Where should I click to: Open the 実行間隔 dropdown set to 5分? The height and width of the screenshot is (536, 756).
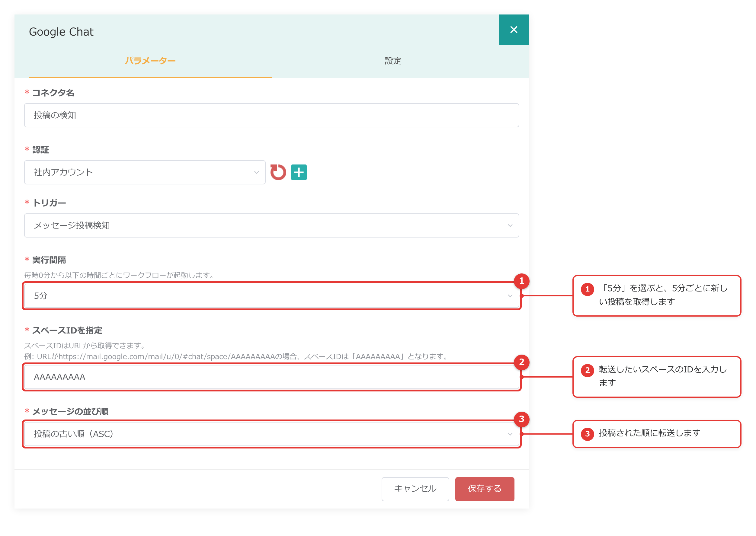(x=271, y=296)
